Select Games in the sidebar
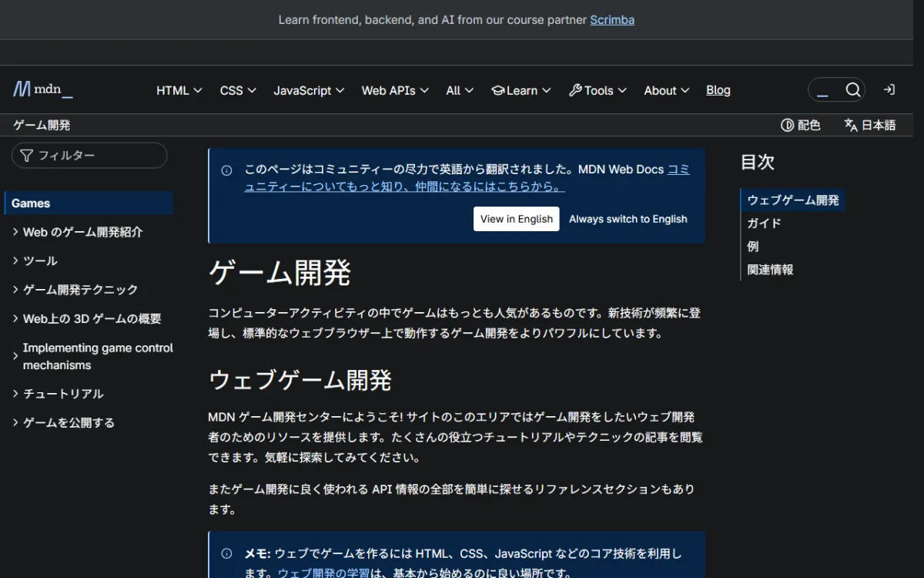This screenshot has width=924, height=578. [x=89, y=203]
